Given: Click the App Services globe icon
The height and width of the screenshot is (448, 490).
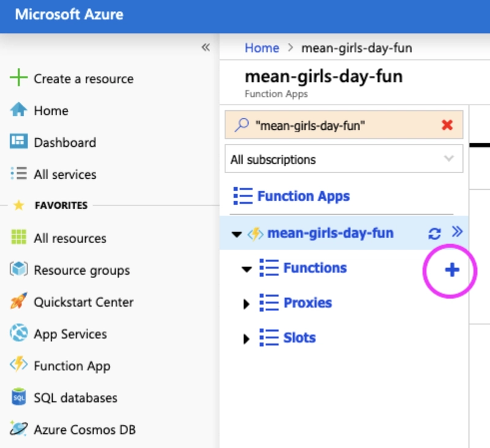Looking at the screenshot, I should [18, 333].
